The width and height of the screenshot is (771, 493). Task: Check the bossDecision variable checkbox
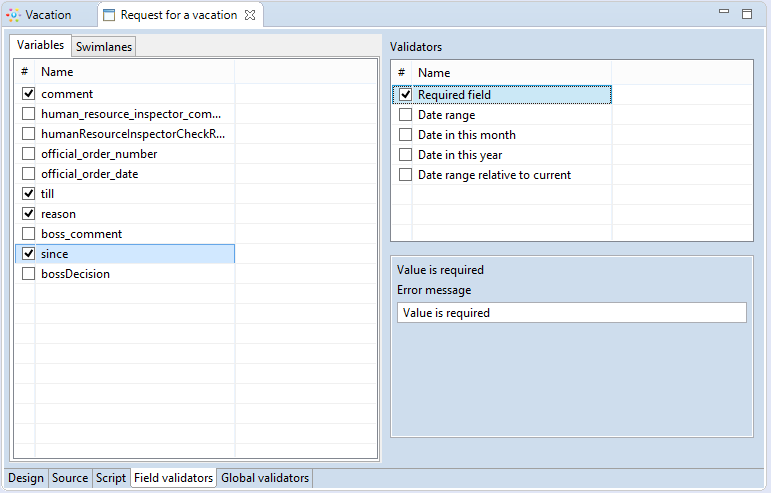28,274
